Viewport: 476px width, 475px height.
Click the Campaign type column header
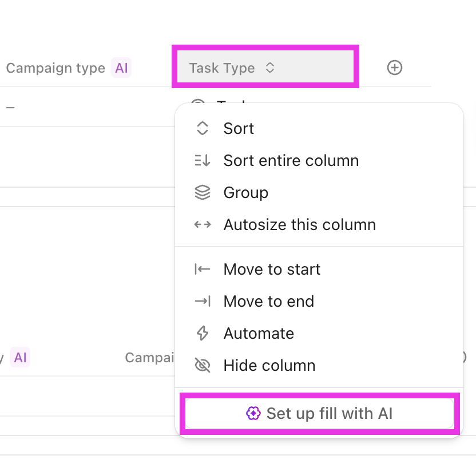coord(55,68)
